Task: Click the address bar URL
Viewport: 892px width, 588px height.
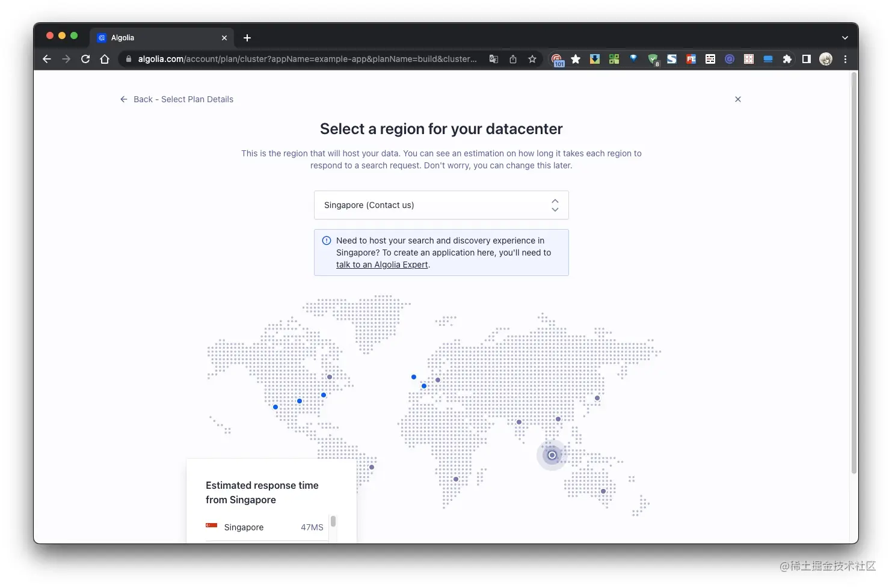Action: [307, 59]
